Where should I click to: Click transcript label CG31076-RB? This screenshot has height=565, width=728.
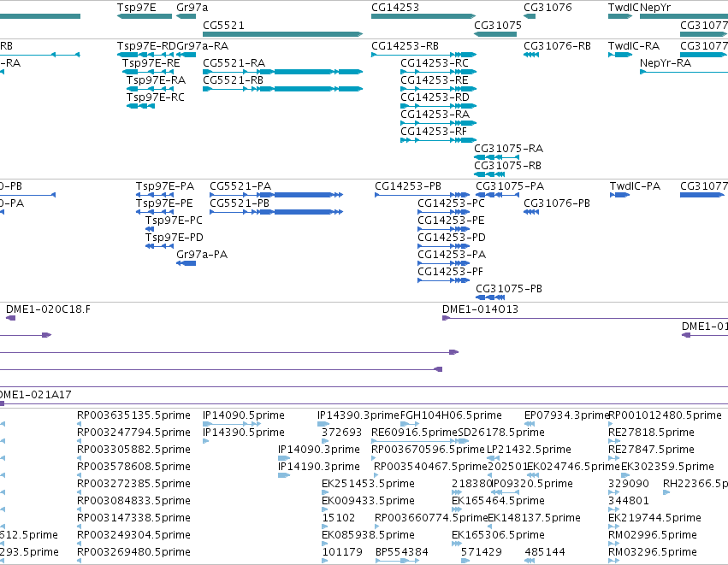[x=557, y=46]
